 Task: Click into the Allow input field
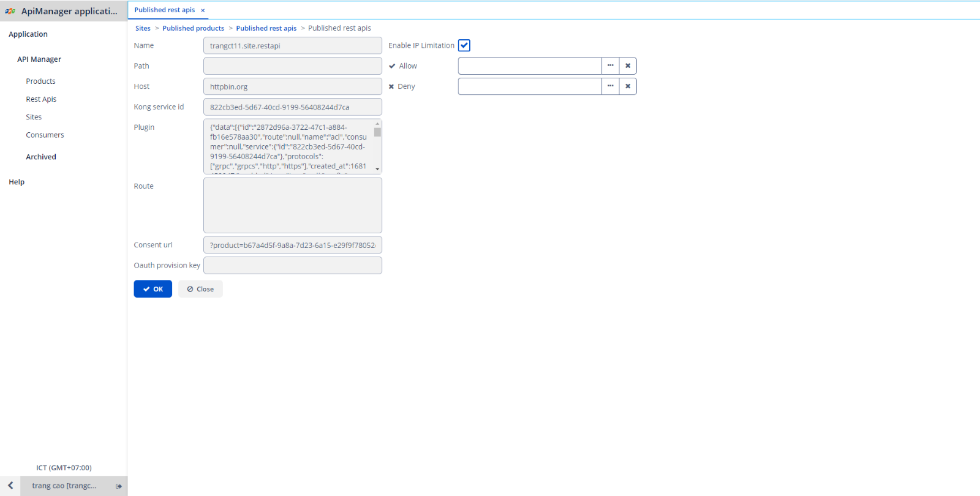pyautogui.click(x=529, y=66)
